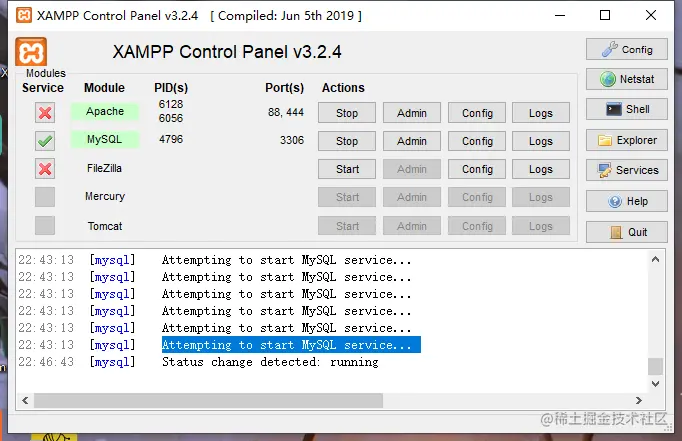
Task: Quit the XAMPP Control Panel
Action: 627,232
